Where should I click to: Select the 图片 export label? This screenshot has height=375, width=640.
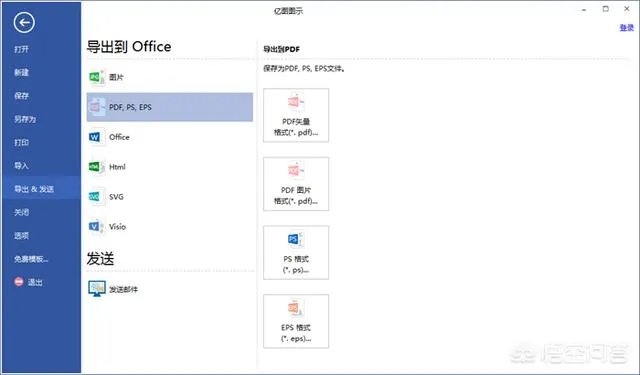coord(116,77)
